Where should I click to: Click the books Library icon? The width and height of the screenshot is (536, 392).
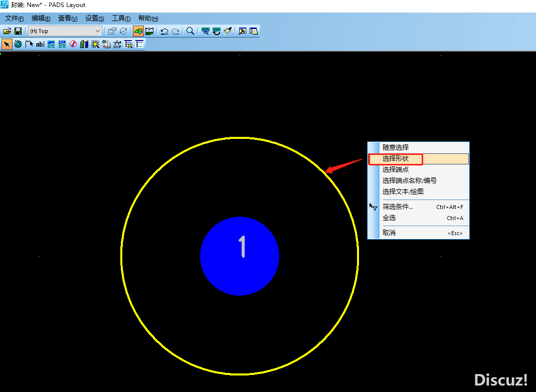coord(84,44)
